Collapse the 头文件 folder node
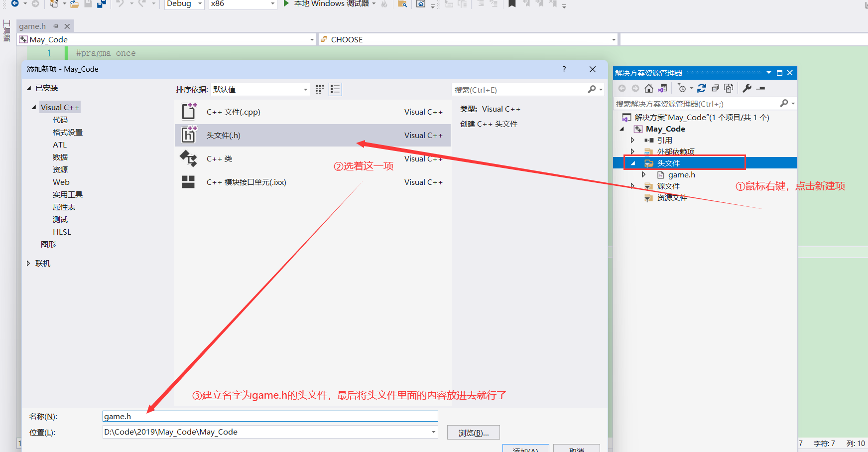 [633, 163]
